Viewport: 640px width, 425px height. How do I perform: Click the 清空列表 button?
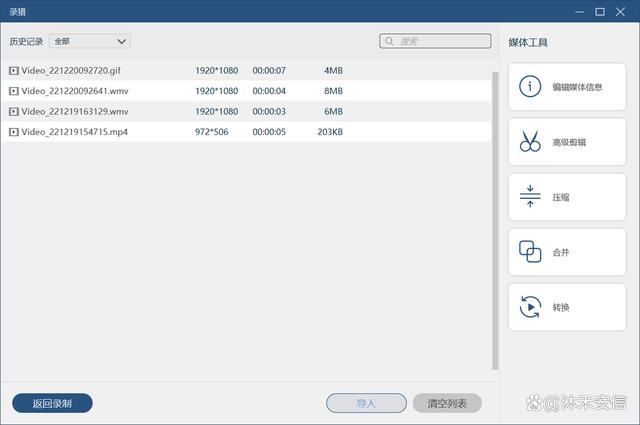447,403
